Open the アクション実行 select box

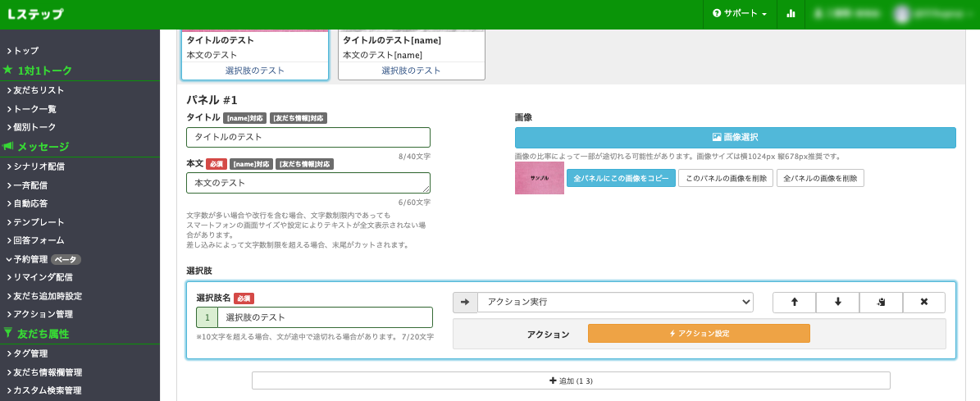pos(616,303)
